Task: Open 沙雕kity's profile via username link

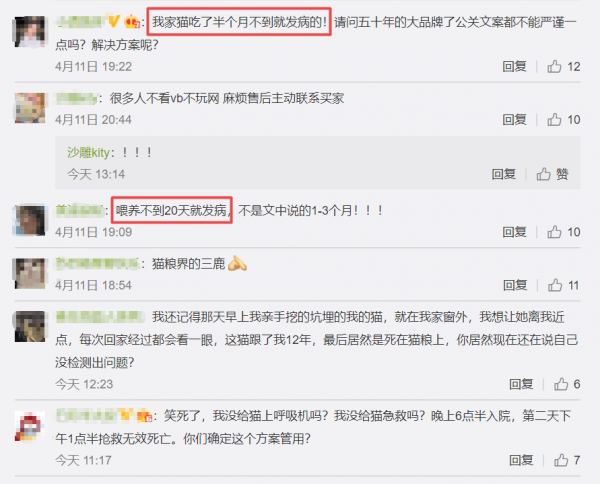Action: coord(88,153)
